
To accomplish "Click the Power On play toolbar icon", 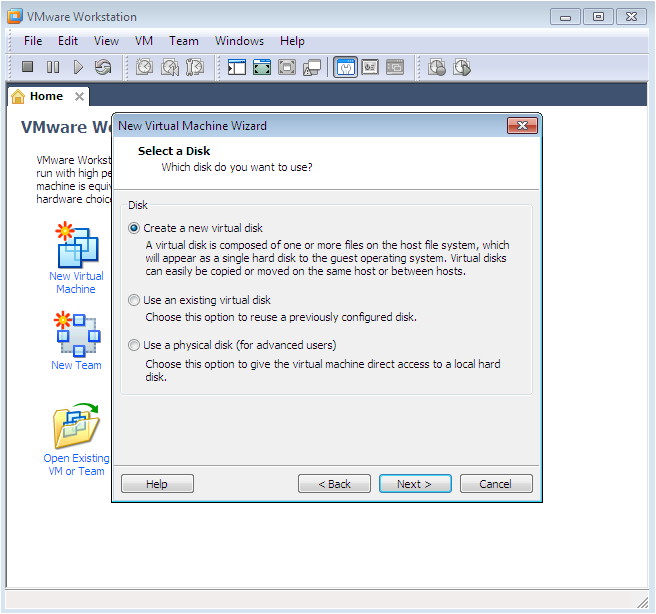I will point(78,67).
